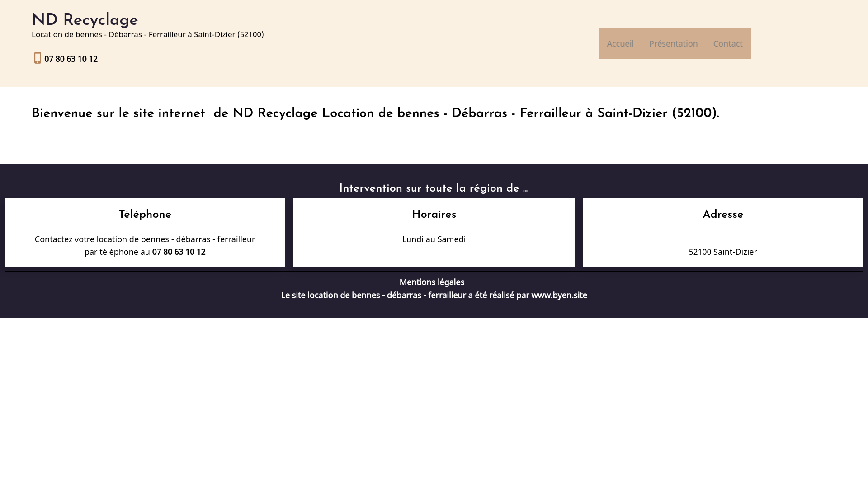
Task: Click the Bienvenue welcome heading
Action: [375, 113]
